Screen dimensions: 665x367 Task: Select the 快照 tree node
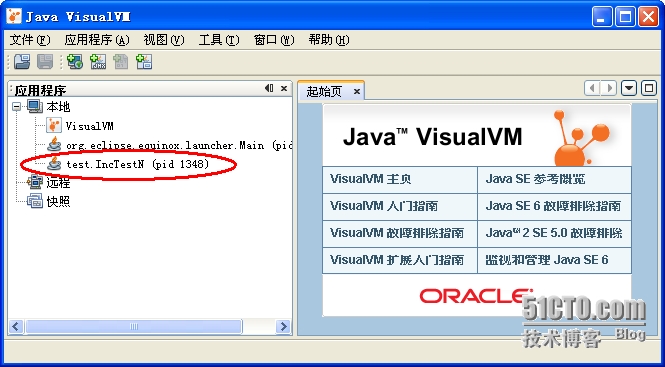point(58,202)
